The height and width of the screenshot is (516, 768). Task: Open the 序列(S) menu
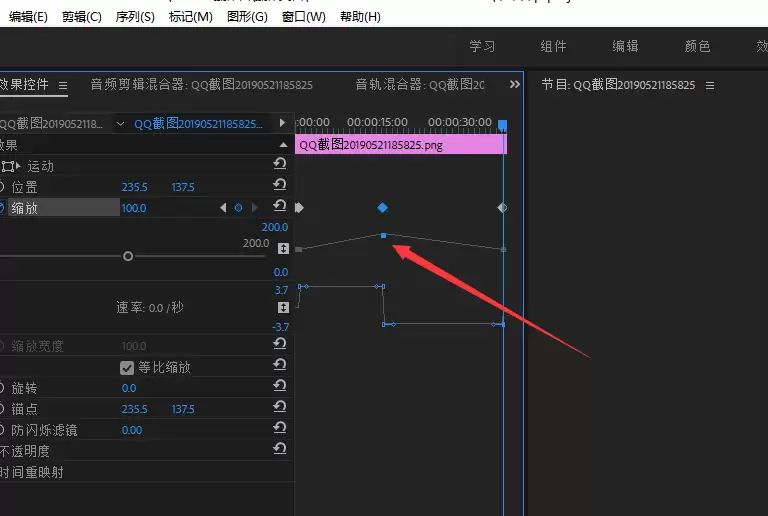pyautogui.click(x=135, y=17)
